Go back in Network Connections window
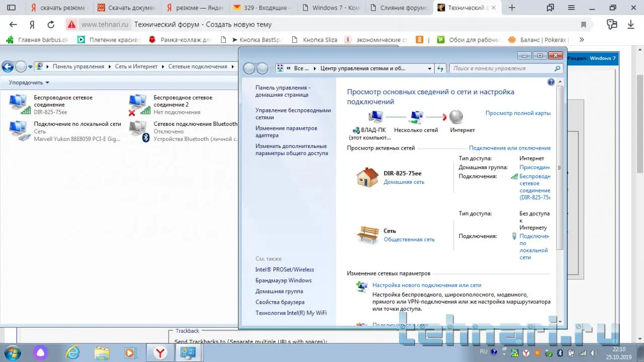 pos(8,66)
